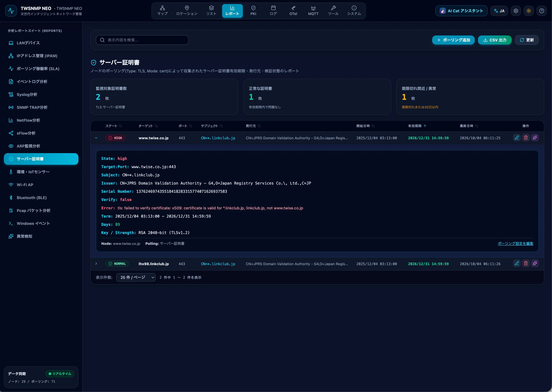The width and height of the screenshot is (552, 392).
Task: Open Bluetooth (BLE) report
Action: (41, 198)
